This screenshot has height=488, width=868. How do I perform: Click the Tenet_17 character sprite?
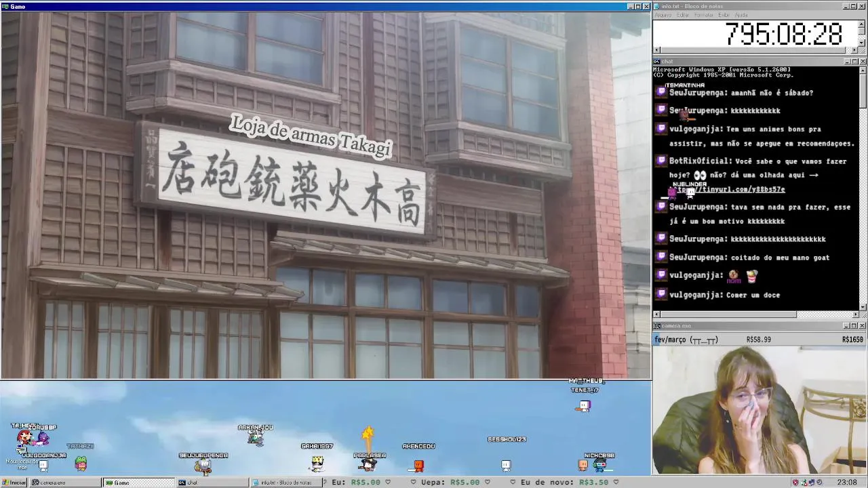tap(584, 406)
